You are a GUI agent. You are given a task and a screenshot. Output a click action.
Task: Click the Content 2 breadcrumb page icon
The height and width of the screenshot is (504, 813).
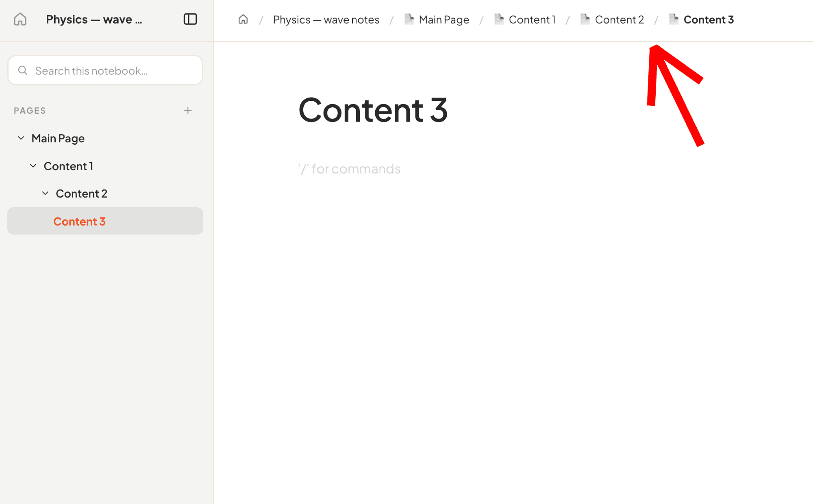pyautogui.click(x=585, y=19)
